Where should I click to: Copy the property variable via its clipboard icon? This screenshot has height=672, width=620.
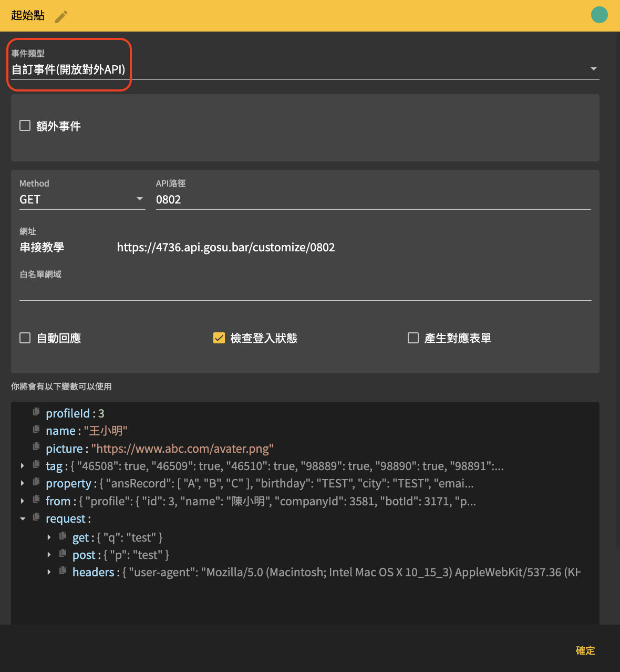coord(36,482)
